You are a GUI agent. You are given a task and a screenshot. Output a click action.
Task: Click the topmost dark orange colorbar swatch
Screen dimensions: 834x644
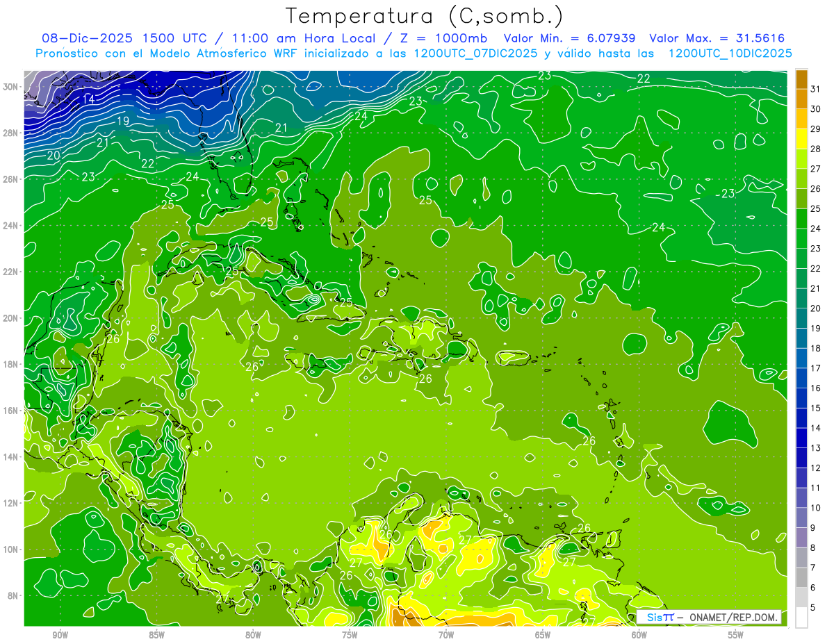click(x=802, y=80)
